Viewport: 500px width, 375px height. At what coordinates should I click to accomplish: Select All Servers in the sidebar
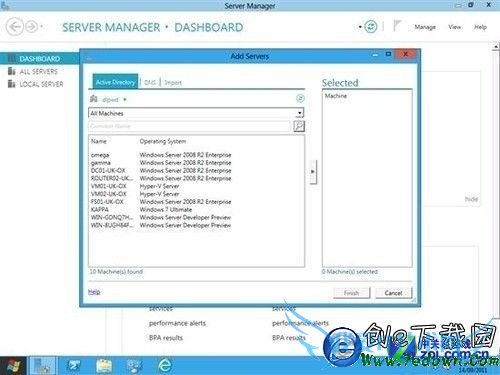tap(38, 71)
